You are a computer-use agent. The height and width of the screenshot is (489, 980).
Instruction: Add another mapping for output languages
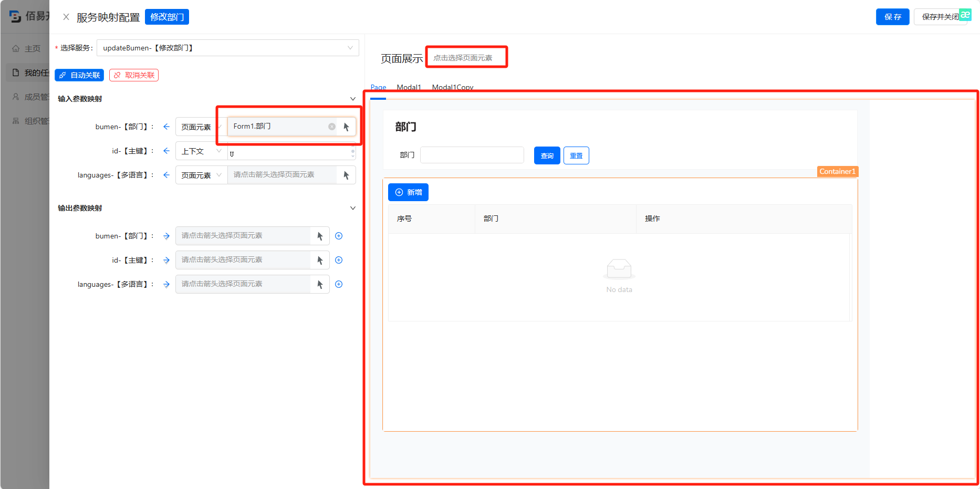click(339, 284)
